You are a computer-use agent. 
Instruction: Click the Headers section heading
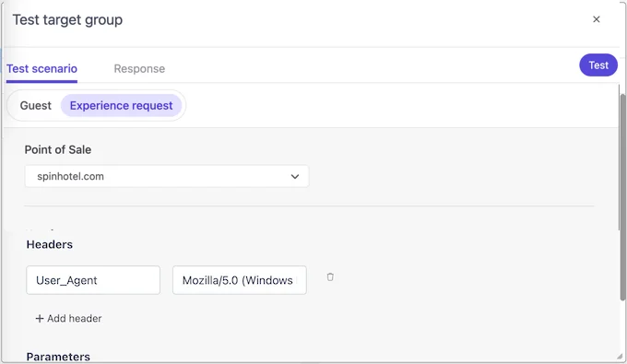[x=50, y=244]
